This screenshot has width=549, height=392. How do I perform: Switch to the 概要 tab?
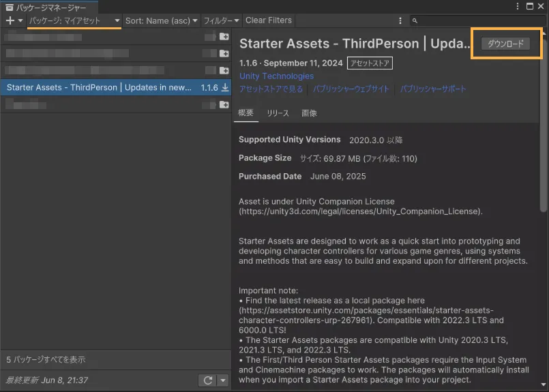(x=246, y=113)
